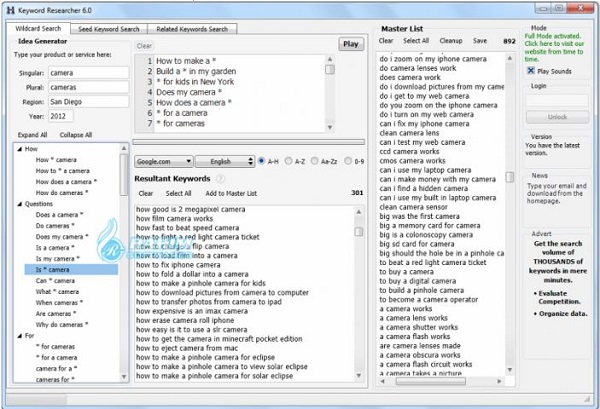
Task: Click Save in Master List
Action: coord(480,41)
